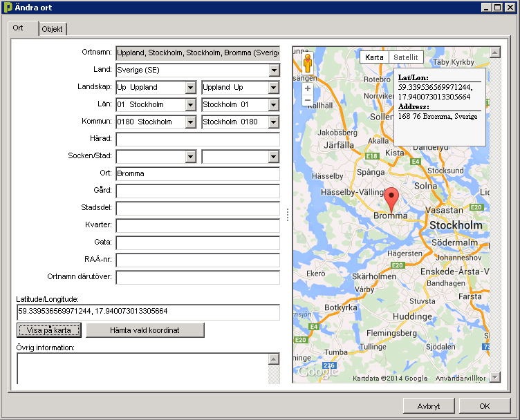Viewport: 520px width, 420px height.
Task: Click into Ortnamn därutöver field
Action: pos(198,277)
